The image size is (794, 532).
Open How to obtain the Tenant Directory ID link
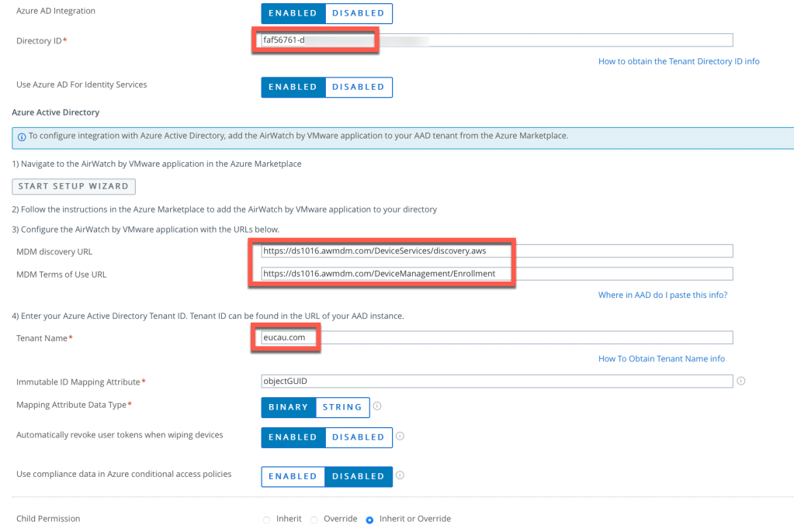coord(678,61)
